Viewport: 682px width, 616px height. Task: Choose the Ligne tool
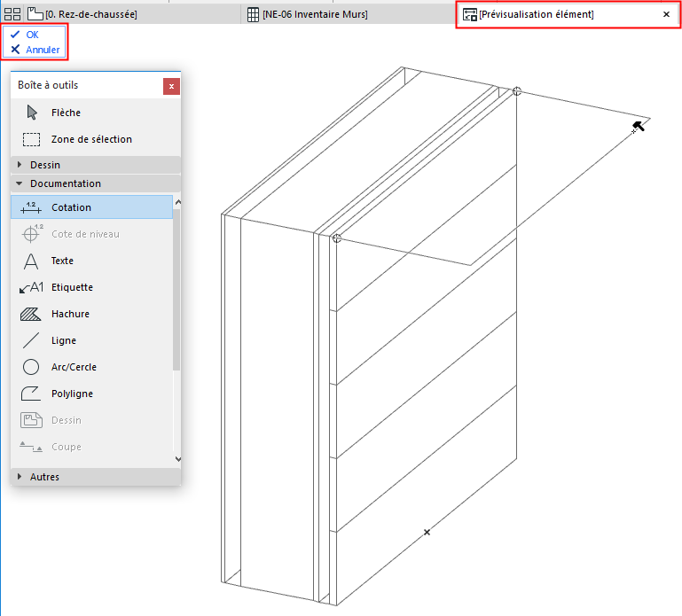91,340
